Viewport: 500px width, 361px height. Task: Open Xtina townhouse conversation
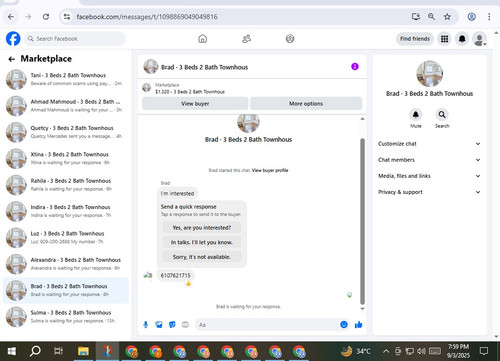click(66, 158)
